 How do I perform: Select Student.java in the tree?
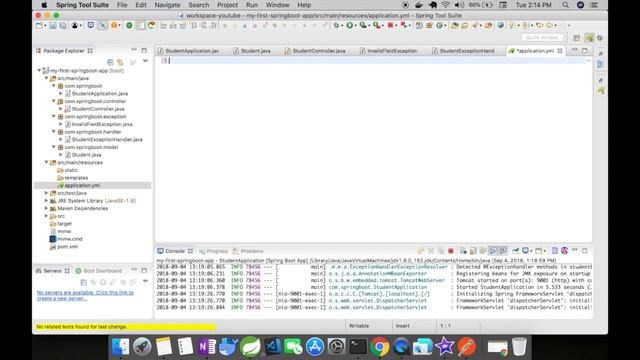(86, 155)
